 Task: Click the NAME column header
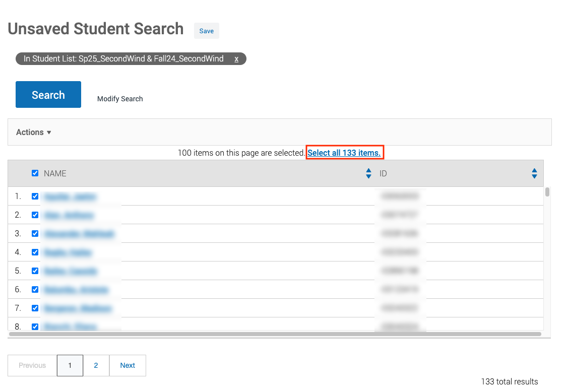click(55, 174)
